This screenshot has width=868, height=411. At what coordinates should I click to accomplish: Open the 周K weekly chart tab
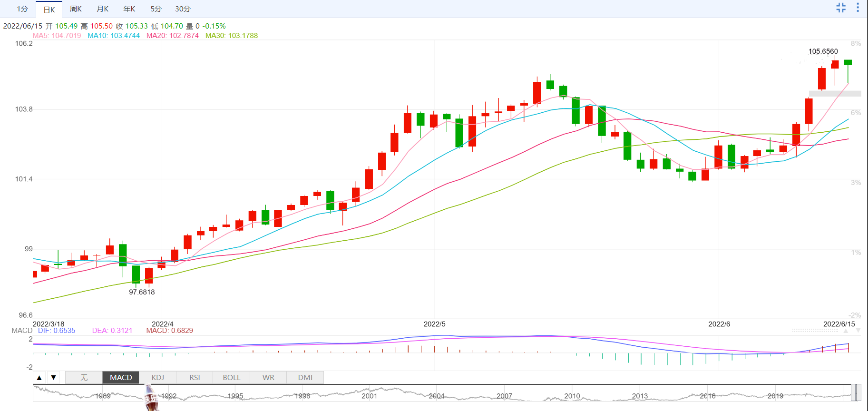(x=76, y=9)
